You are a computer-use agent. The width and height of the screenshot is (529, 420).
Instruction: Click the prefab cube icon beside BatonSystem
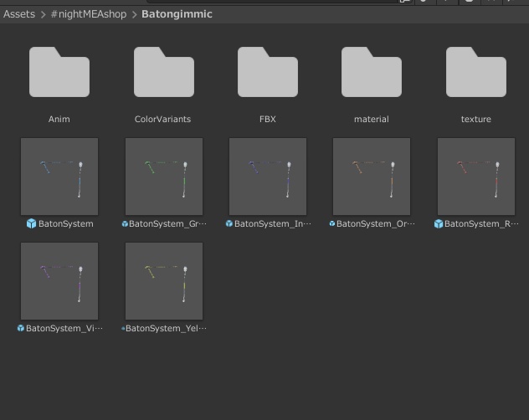[x=31, y=223]
